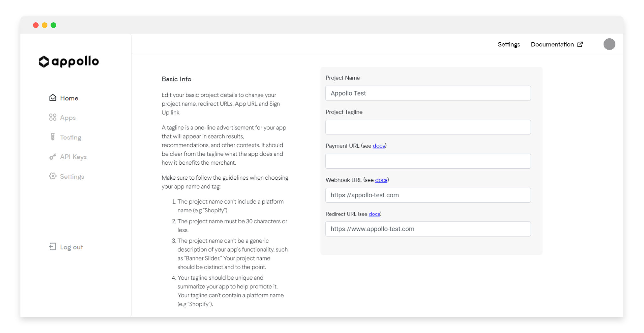
Task: Open the user avatar circle
Action: click(x=609, y=44)
